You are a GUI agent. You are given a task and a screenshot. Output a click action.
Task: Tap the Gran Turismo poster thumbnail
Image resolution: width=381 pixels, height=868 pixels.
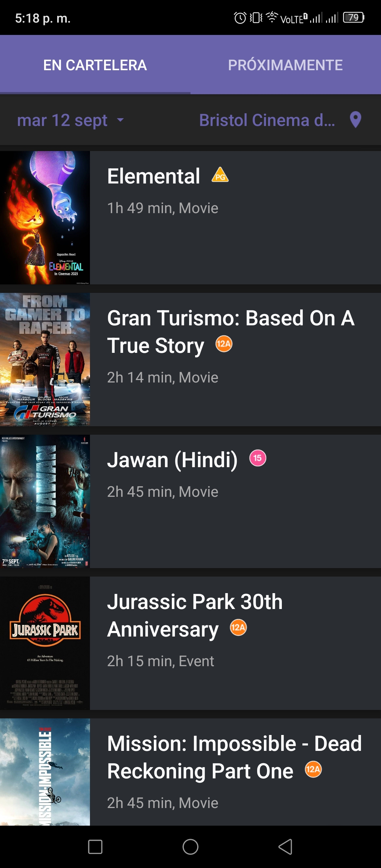click(x=45, y=360)
